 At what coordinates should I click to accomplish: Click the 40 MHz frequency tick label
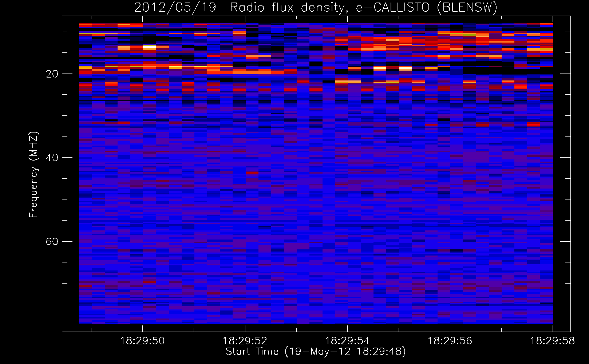[x=52, y=158]
